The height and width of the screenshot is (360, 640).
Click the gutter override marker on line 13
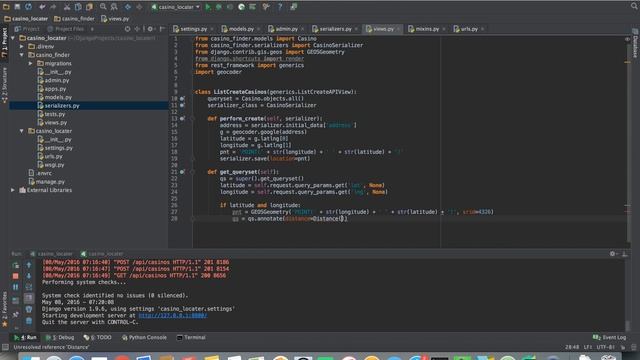[x=182, y=118]
